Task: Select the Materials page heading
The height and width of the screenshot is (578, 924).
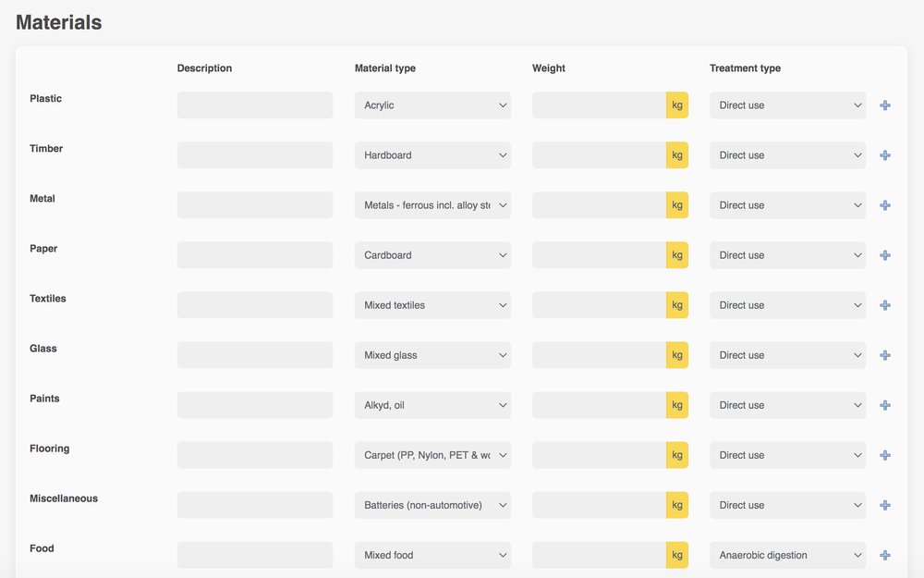Action: point(59,22)
